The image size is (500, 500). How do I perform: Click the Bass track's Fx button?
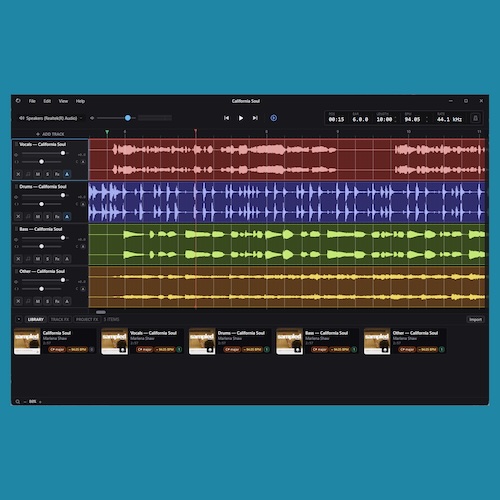coord(57,259)
